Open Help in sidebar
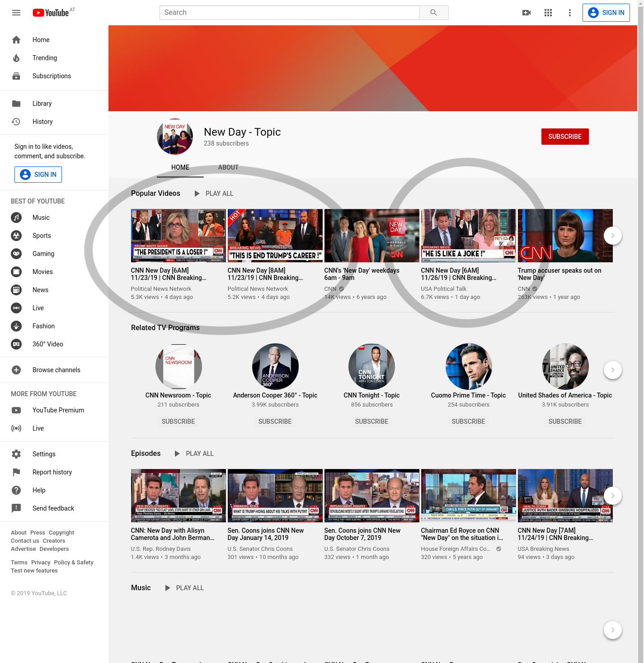Image resolution: width=644 pixels, height=663 pixels. coord(54,490)
